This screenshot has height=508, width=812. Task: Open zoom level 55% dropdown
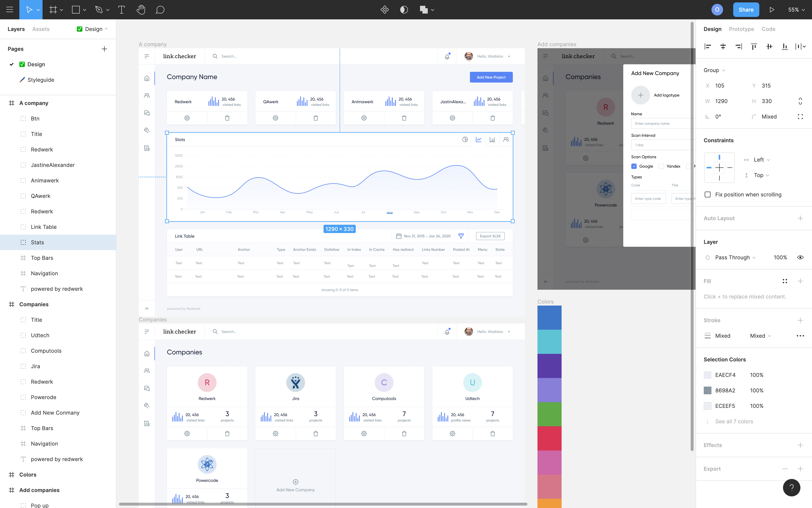[796, 10]
